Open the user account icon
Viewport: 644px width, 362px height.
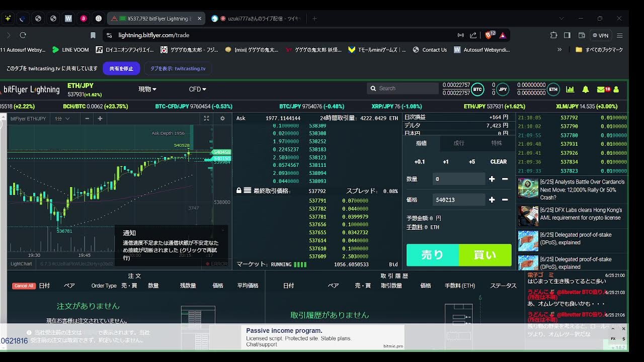coord(616,89)
